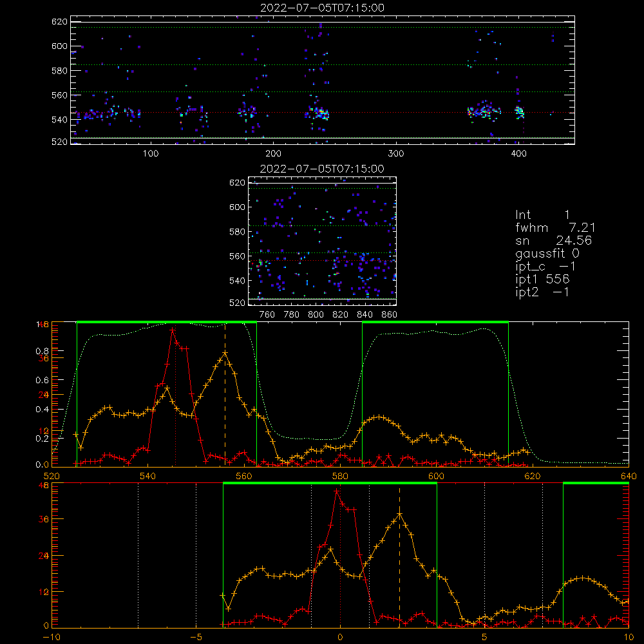This screenshot has height=644, width=644.
Task: Click third plot x-axis label 640
Action: tap(629, 476)
